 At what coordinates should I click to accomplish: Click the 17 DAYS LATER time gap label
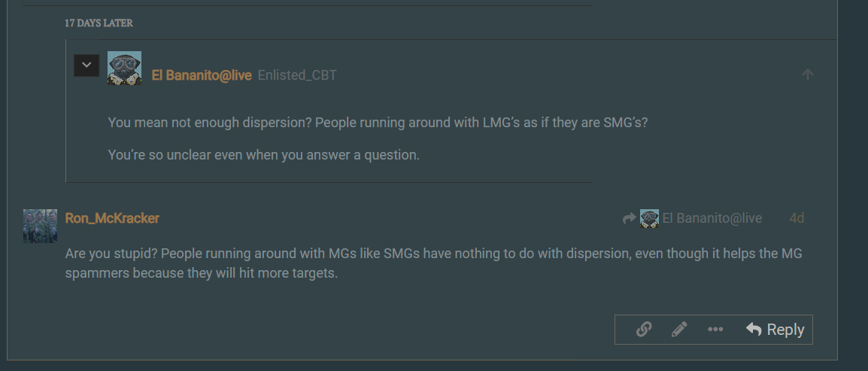pos(99,23)
